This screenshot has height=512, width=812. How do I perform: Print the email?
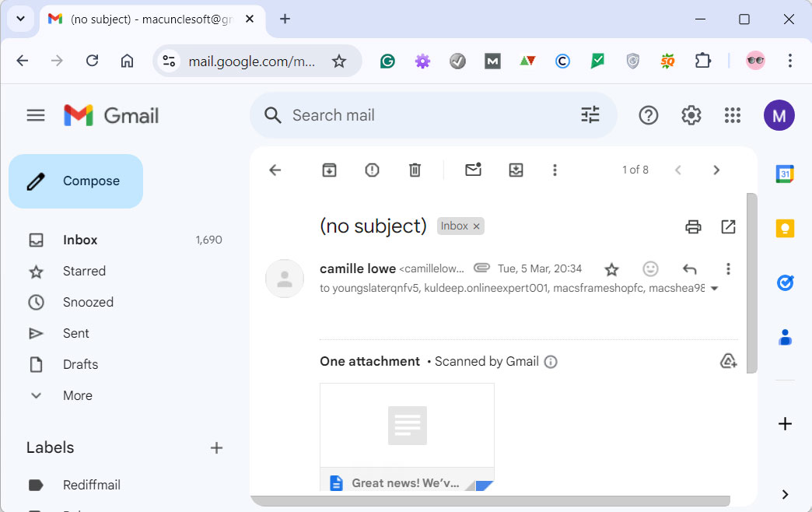pos(692,226)
